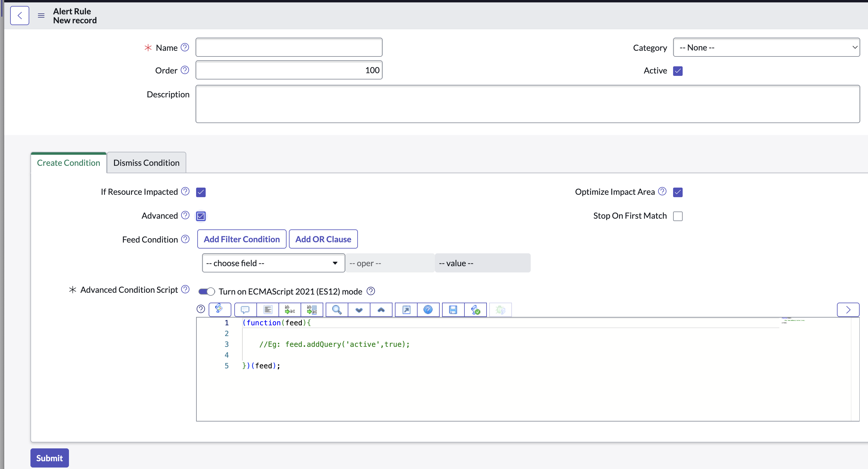Click the Description text area
This screenshot has height=469, width=868.
528,104
